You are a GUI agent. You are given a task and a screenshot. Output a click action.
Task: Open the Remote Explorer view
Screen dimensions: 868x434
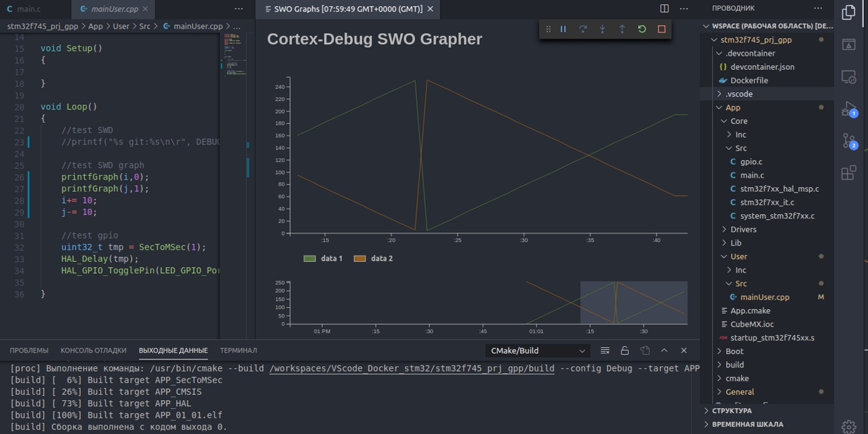(848, 77)
